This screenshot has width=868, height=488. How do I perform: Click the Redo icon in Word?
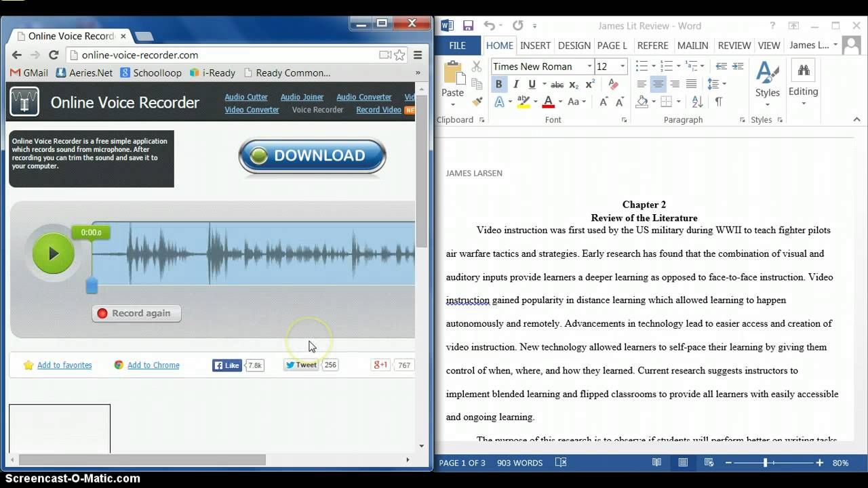(518, 26)
